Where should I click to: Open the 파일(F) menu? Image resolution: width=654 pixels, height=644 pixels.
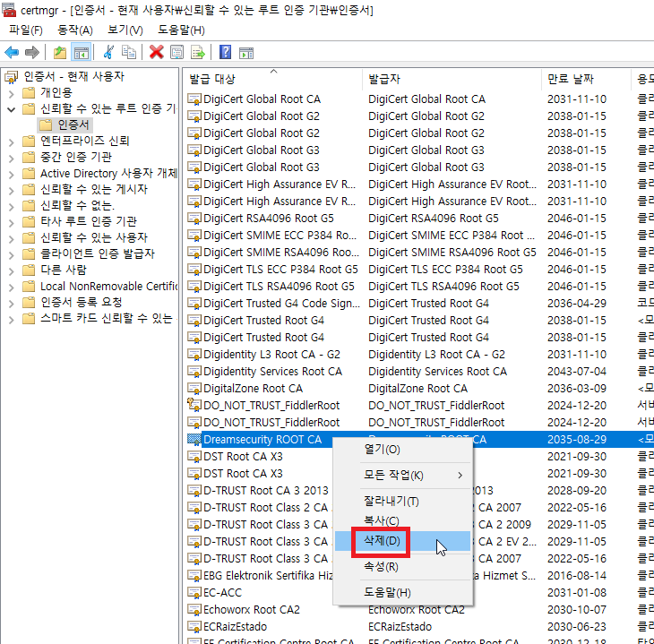(x=26, y=30)
